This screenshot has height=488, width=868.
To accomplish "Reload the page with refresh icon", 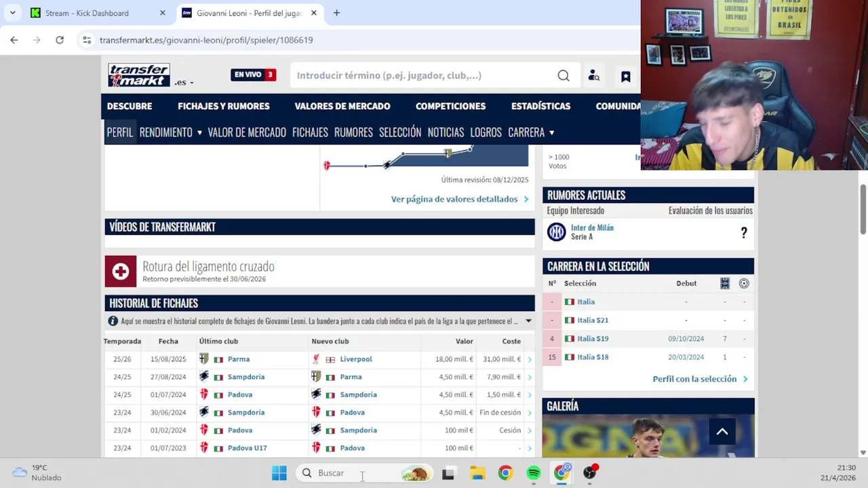I will pyautogui.click(x=60, y=40).
